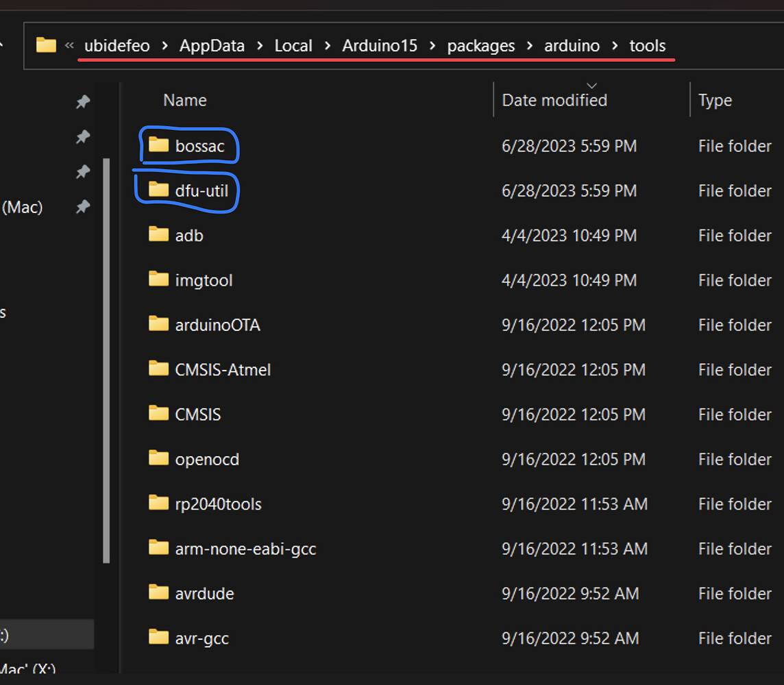Viewport: 784px width, 685px height.
Task: Click the folder icon in the address bar
Action: click(46, 45)
